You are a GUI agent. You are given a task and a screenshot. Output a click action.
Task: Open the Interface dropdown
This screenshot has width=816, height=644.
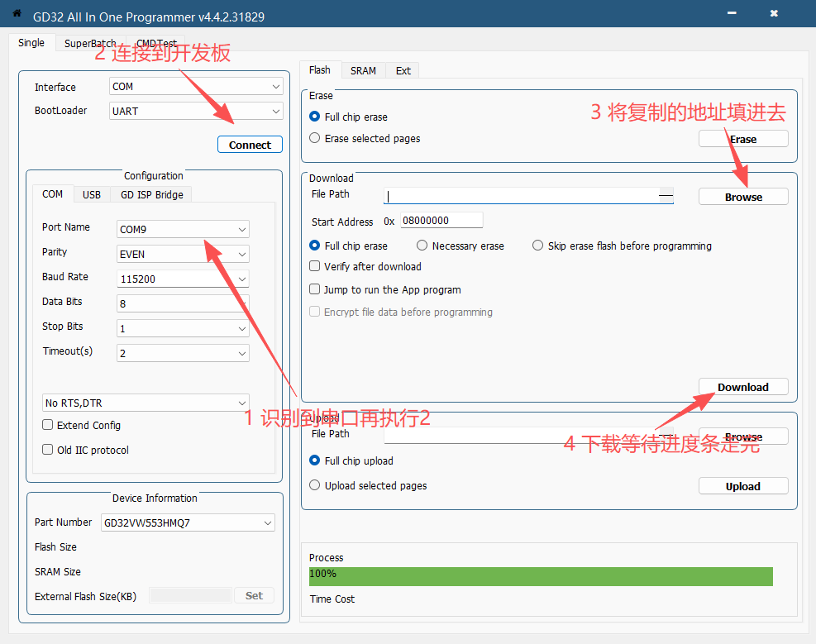(196, 87)
